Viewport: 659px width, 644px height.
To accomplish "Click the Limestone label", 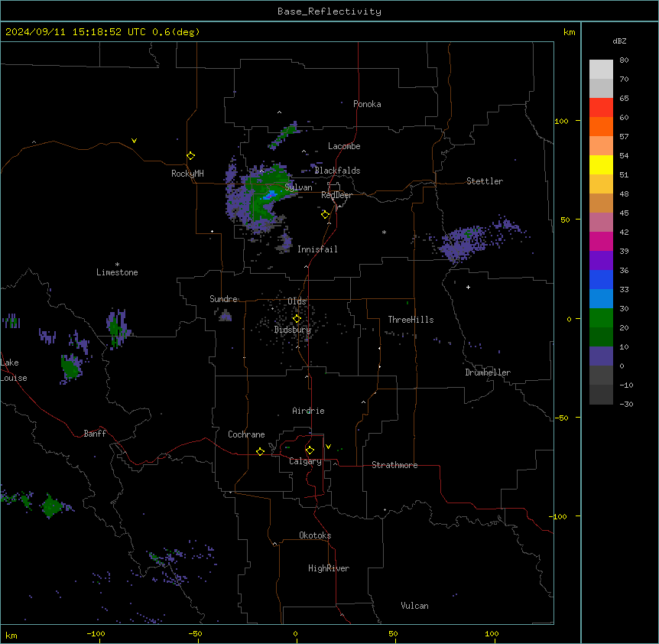I will pyautogui.click(x=117, y=272).
